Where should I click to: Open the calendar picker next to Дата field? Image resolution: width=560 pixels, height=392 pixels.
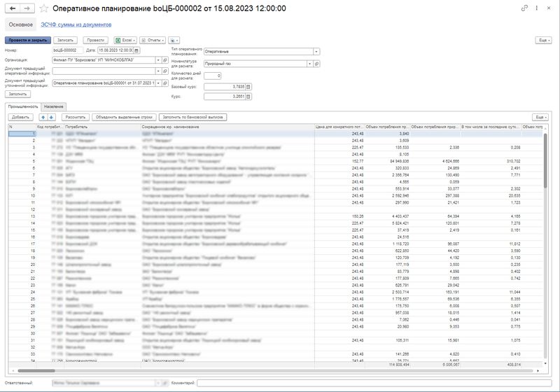(136, 50)
